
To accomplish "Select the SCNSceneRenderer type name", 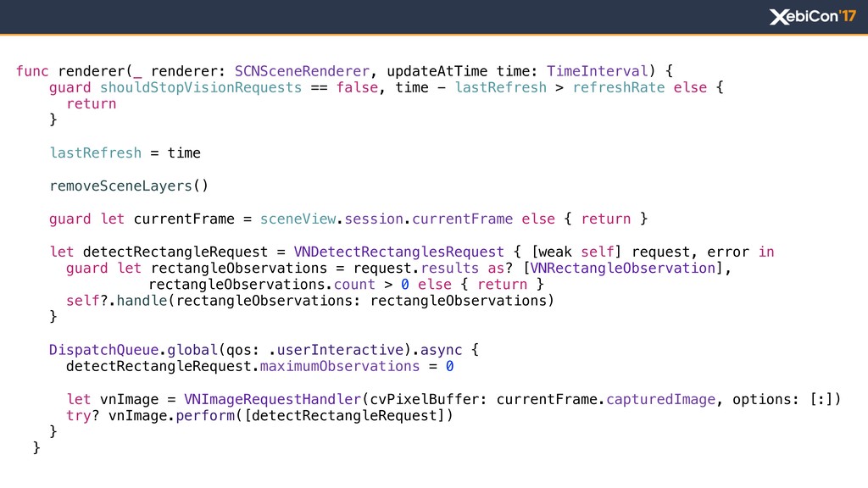I will tap(302, 71).
